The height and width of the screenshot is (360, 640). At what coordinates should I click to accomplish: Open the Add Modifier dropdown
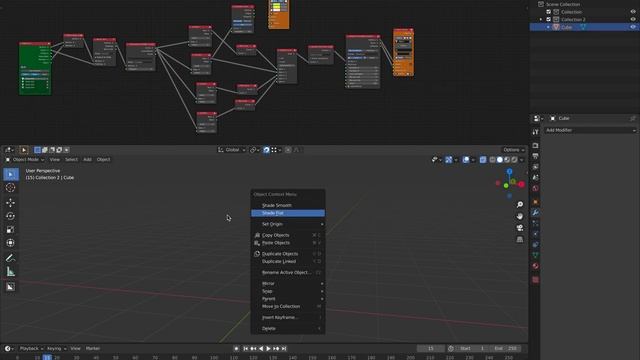pos(590,130)
